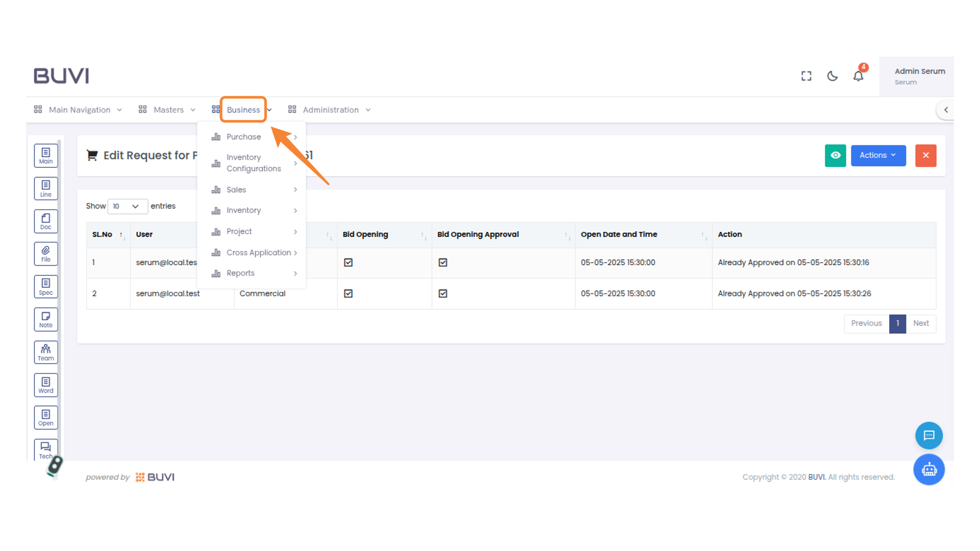Toggle dark mode moon icon
Viewport: 980px width, 551px height.
pyautogui.click(x=832, y=76)
